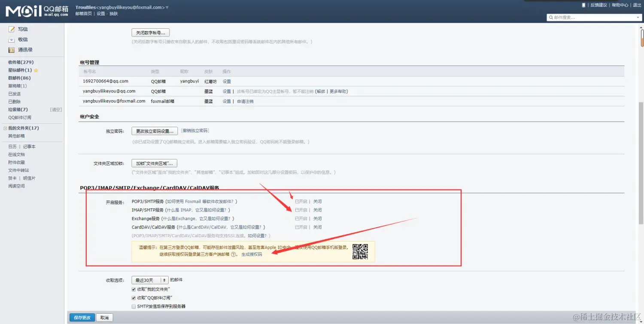Toggle the 收取"我的文件夹" checkbox
Image resolution: width=644 pixels, height=324 pixels.
coord(134,290)
